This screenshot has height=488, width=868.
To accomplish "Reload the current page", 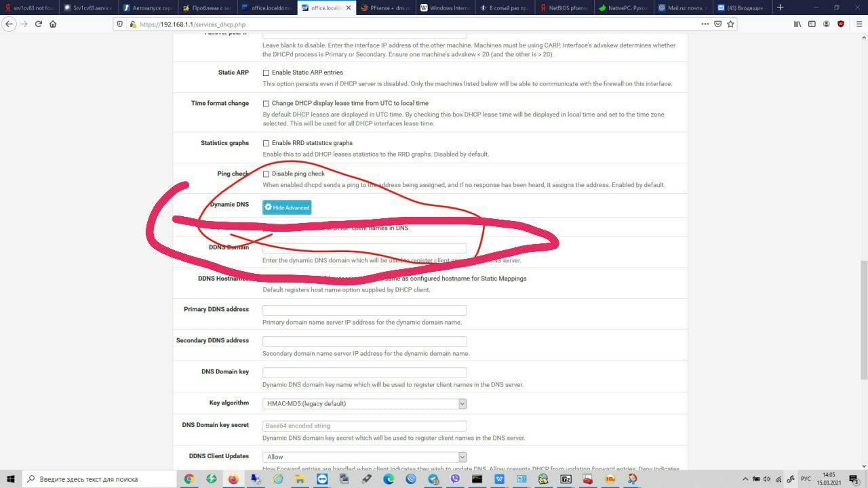I will [x=39, y=24].
